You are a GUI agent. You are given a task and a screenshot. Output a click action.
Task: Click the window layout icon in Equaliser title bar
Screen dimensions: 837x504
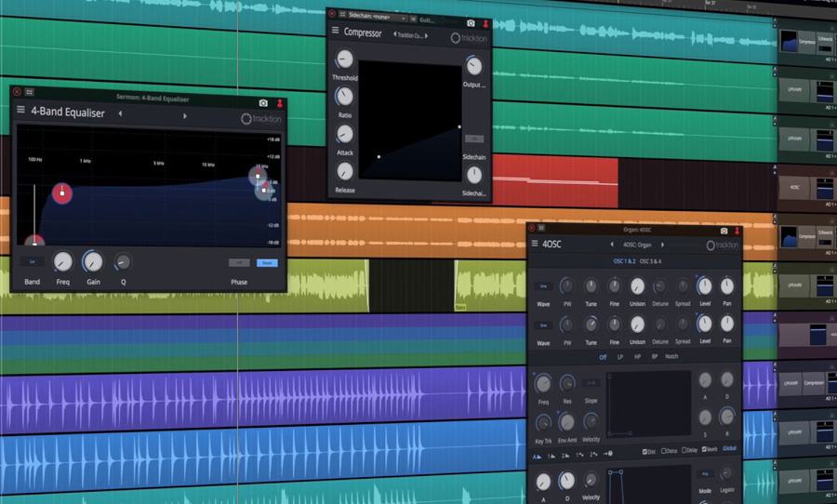[30, 92]
